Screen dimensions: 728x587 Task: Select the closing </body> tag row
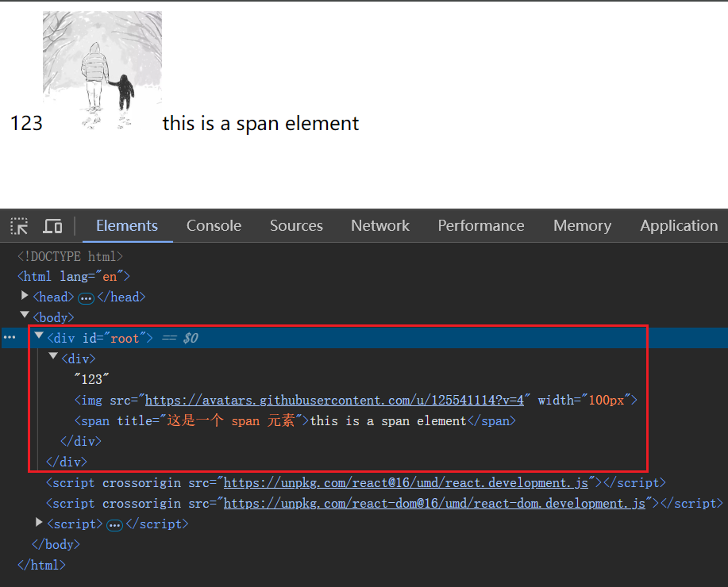56,544
